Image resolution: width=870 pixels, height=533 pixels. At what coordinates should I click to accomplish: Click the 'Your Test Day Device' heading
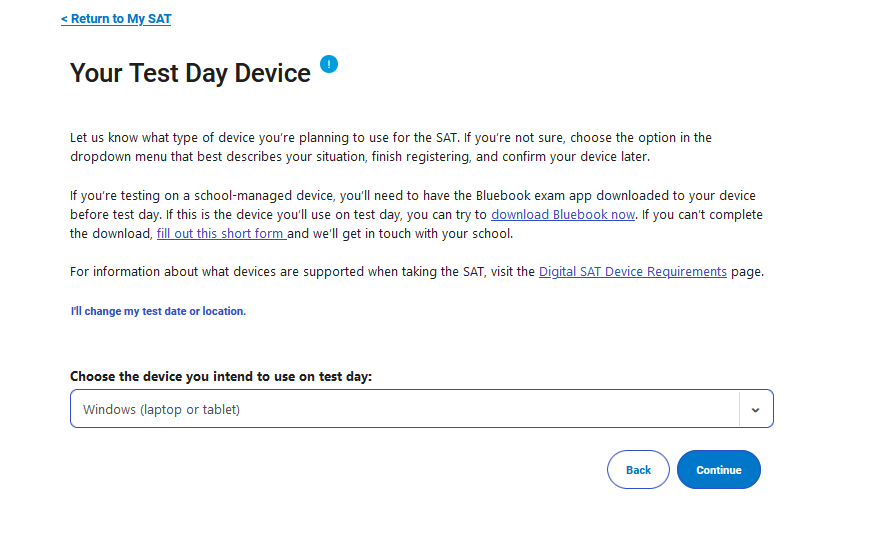[190, 73]
